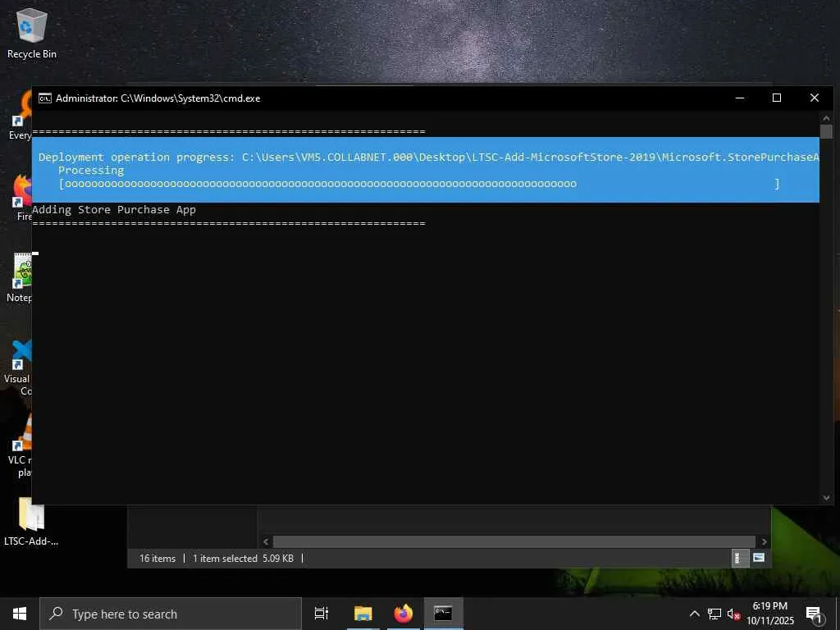840x630 pixels.
Task: Click the cmd.exe title bar icon
Action: point(45,98)
